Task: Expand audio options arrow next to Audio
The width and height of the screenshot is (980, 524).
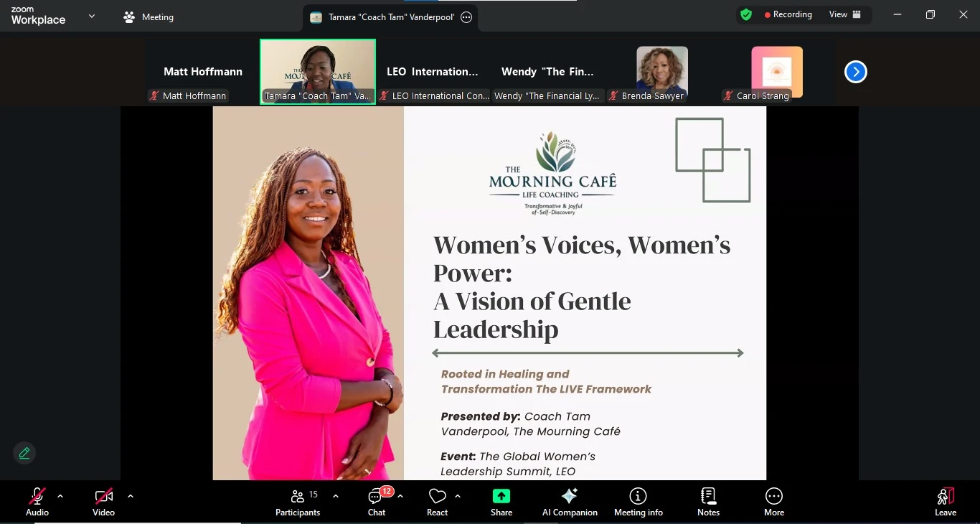Action: pyautogui.click(x=60, y=496)
